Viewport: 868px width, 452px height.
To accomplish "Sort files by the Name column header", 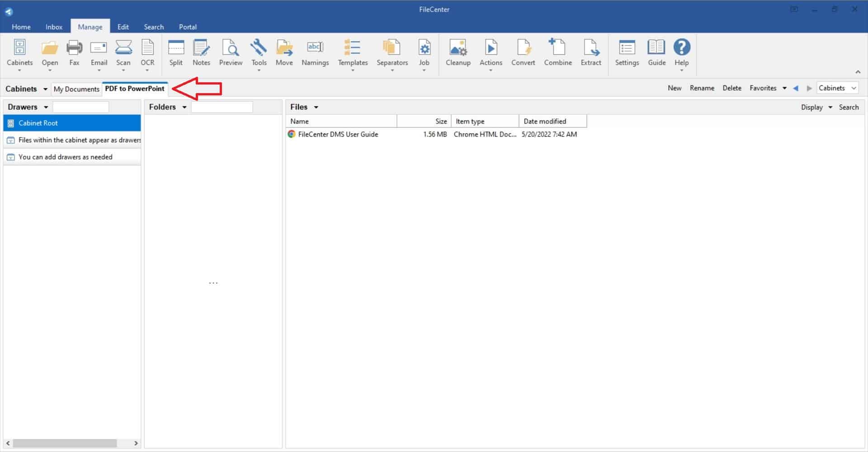I will click(342, 121).
